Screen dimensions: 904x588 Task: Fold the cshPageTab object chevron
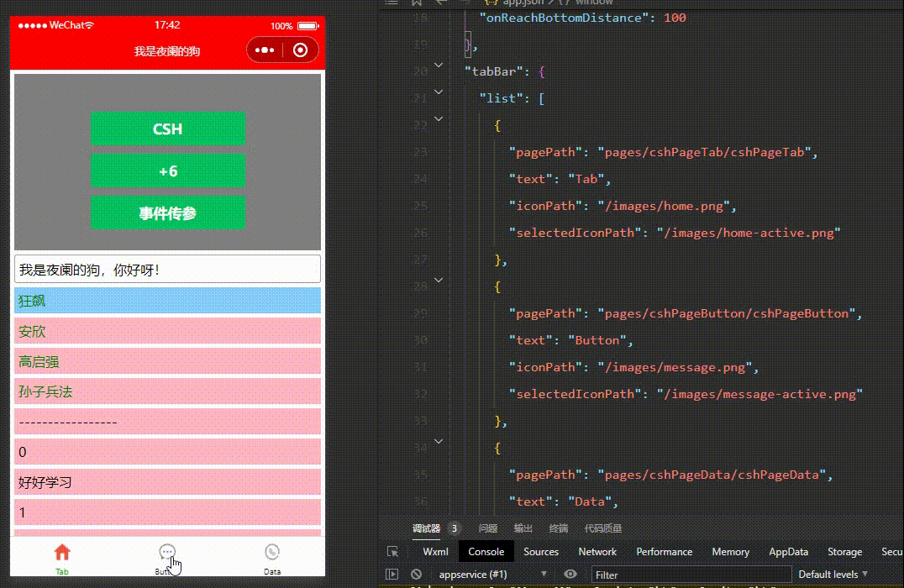pyautogui.click(x=439, y=118)
